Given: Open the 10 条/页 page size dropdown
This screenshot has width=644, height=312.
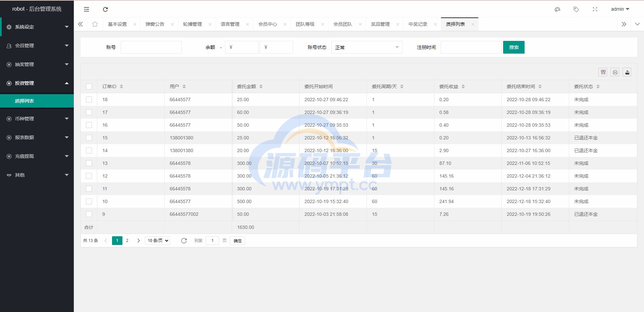Looking at the screenshot, I should click(157, 241).
